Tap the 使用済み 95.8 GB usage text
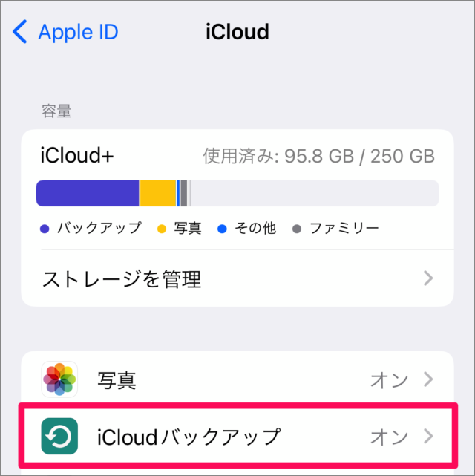 tap(319, 157)
